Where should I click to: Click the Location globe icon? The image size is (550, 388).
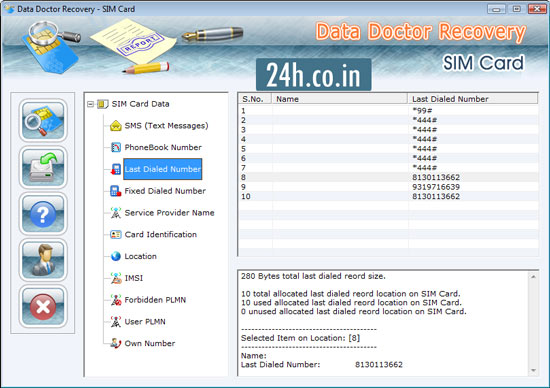pyautogui.click(x=116, y=256)
